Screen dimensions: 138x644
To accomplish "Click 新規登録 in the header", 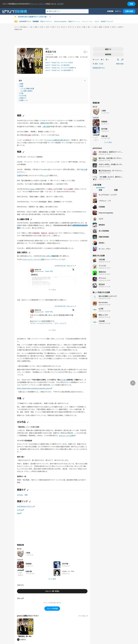I will (x=110, y=11).
